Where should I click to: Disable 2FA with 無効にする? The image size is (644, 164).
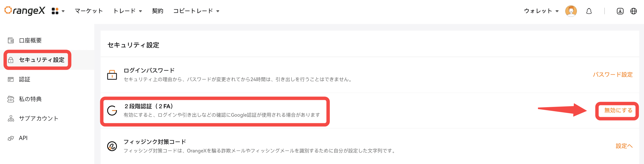618,110
